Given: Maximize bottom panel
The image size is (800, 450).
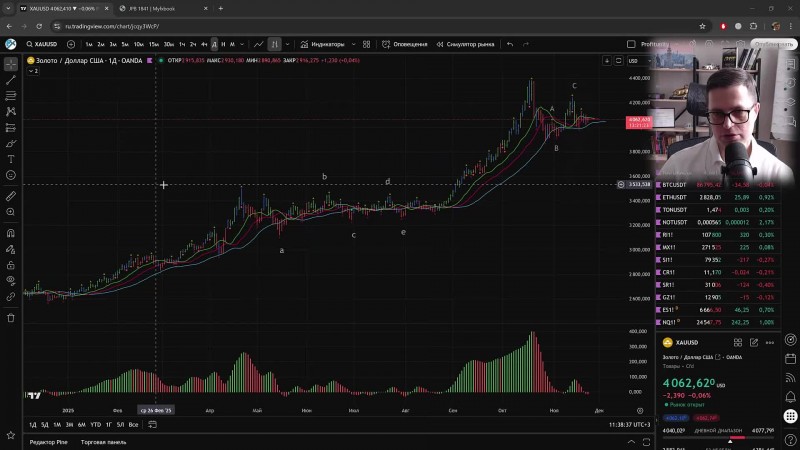Looking at the screenshot, I should coord(646,442).
